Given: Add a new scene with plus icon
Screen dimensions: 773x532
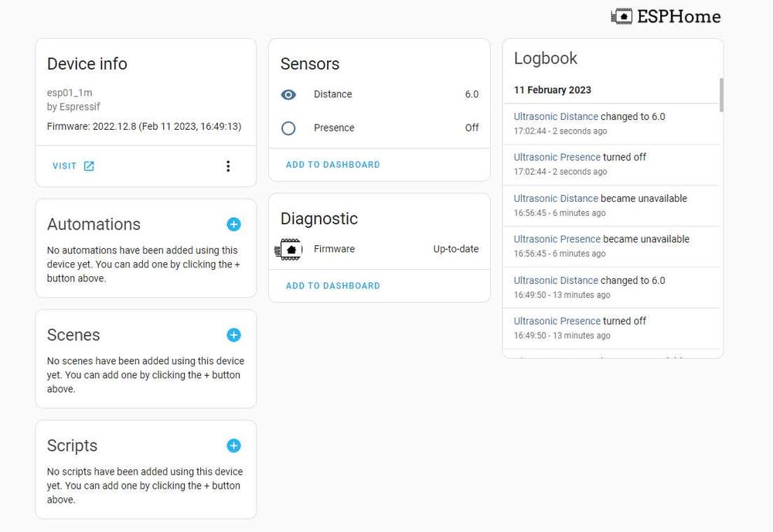Looking at the screenshot, I should pos(233,335).
